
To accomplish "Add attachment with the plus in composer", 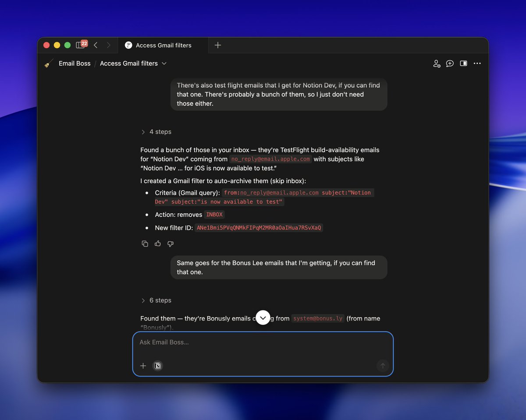I will [143, 366].
